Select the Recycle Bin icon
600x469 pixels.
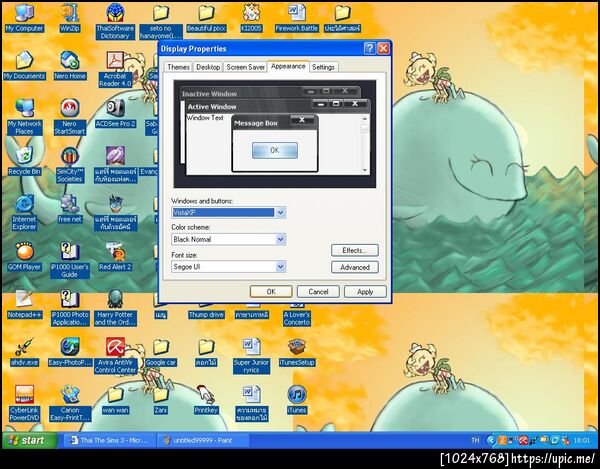pyautogui.click(x=24, y=161)
